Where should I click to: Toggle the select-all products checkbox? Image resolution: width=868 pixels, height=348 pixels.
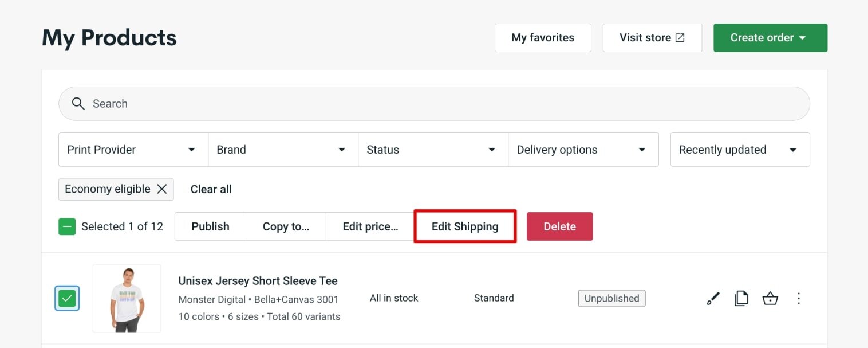pyautogui.click(x=67, y=226)
